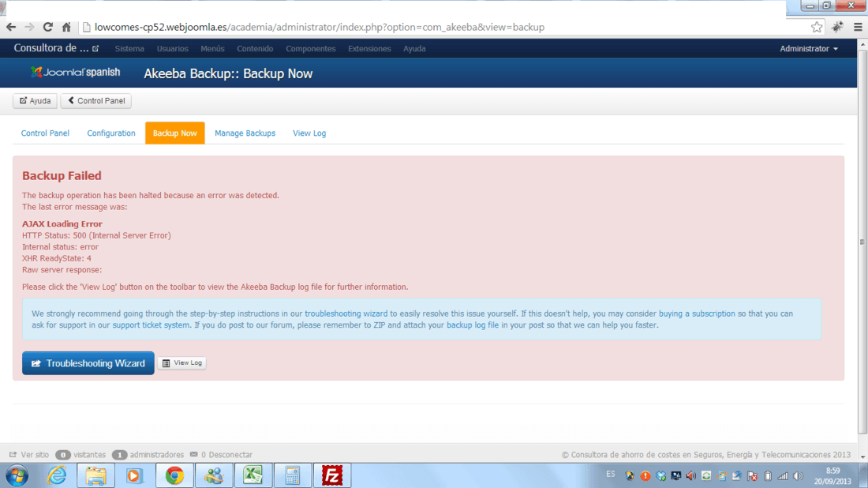Open the Menús menu
868x488 pixels.
pos(212,49)
